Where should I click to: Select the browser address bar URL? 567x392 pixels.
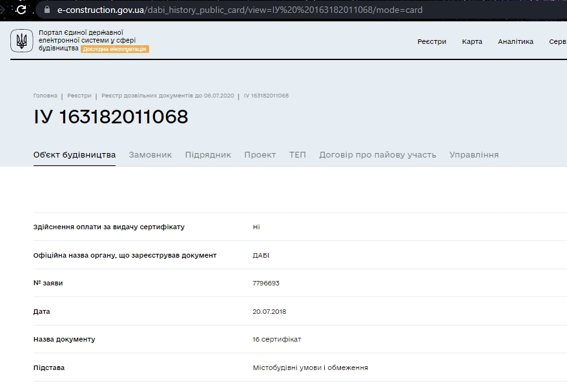[240, 10]
